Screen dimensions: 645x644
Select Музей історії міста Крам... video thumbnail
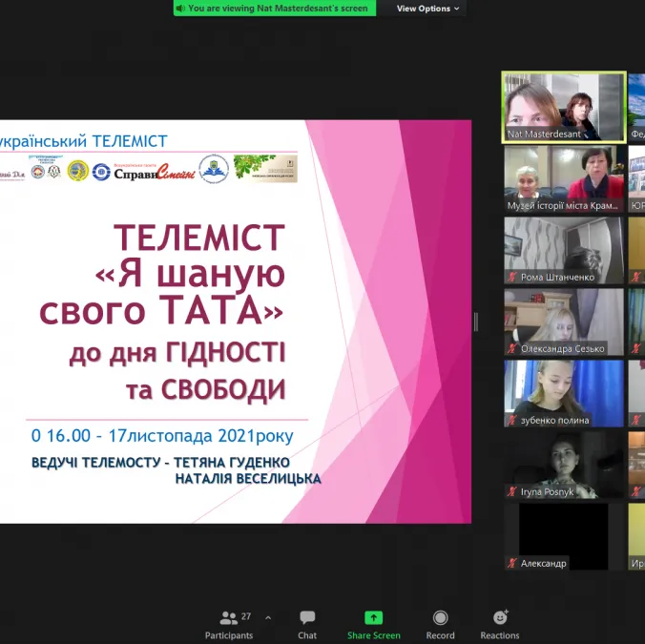(x=564, y=179)
